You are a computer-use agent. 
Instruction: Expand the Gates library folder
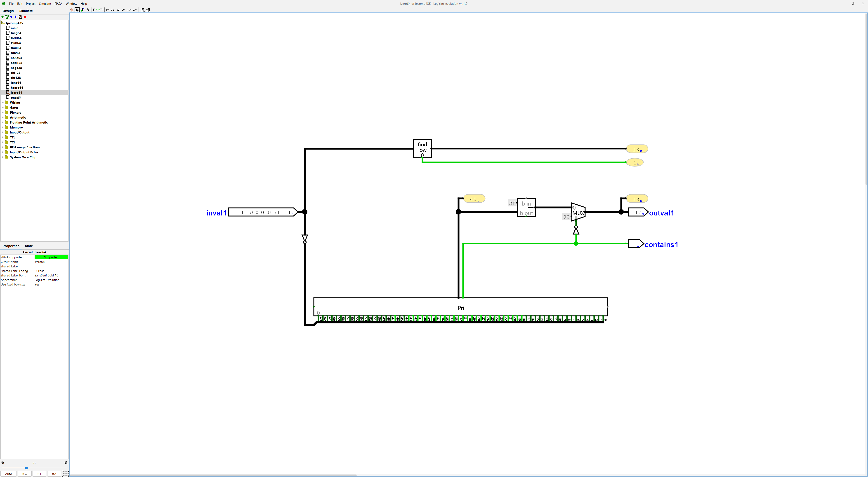(3, 108)
